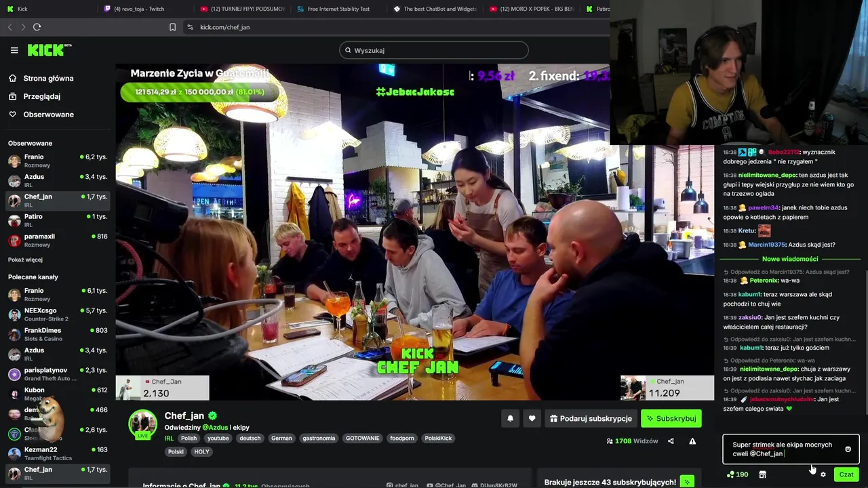Select the gastronomia tag
The width and height of the screenshot is (868, 488).
click(319, 439)
